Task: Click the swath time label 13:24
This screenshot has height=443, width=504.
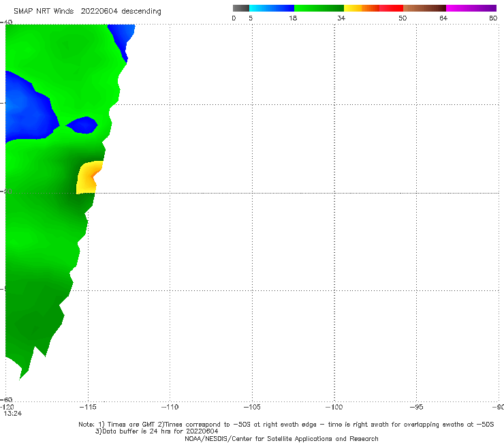Action: click(13, 414)
